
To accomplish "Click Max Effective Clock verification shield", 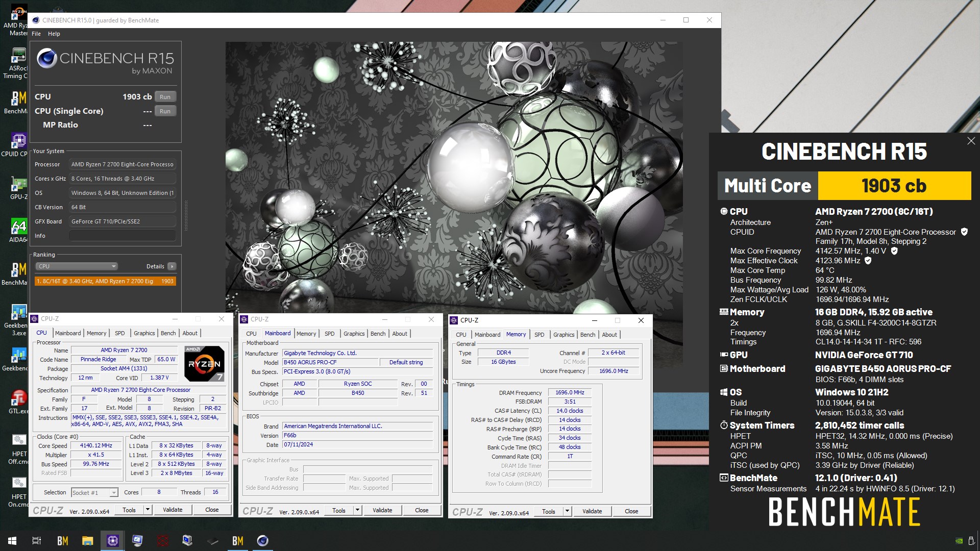I will (x=868, y=261).
